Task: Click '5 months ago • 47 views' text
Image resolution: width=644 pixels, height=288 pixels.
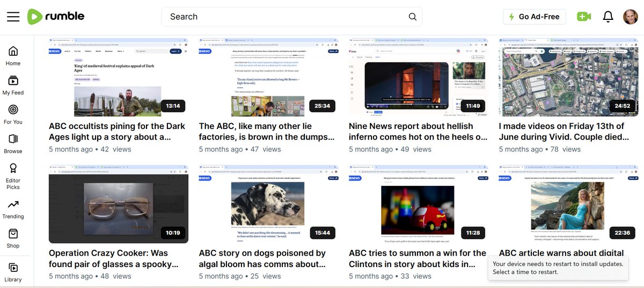Action: pos(240,149)
